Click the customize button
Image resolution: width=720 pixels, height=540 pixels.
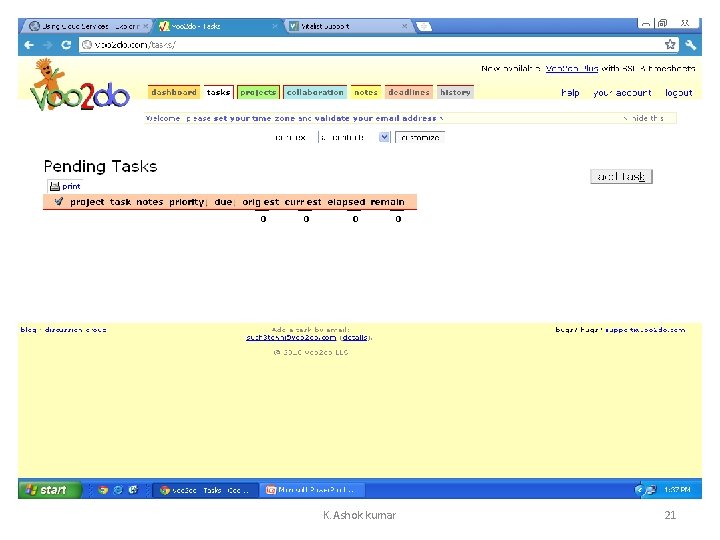[420, 137]
